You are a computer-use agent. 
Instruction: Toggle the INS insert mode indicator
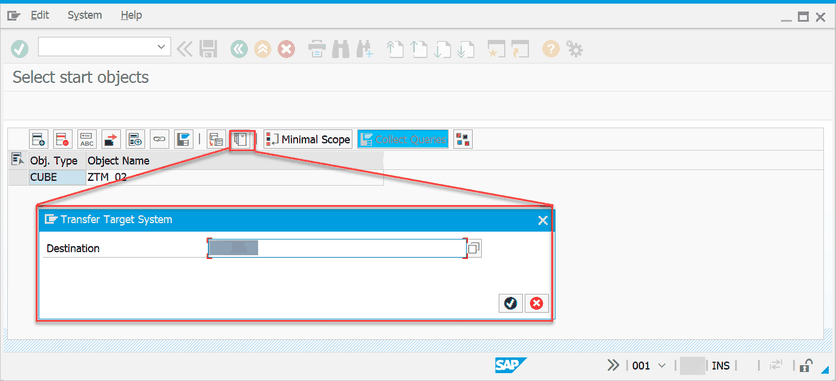pyautogui.click(x=720, y=366)
